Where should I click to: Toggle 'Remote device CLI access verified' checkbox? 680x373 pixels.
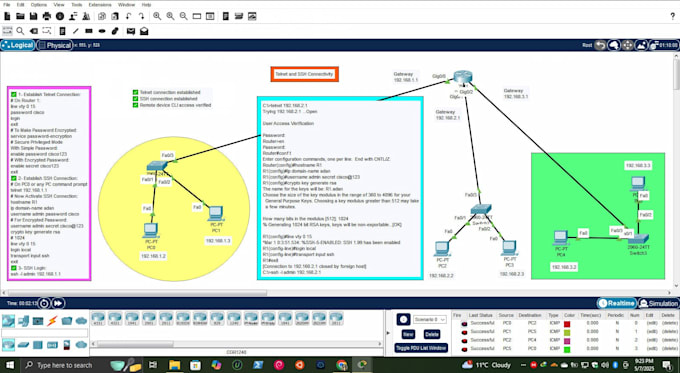(x=135, y=105)
